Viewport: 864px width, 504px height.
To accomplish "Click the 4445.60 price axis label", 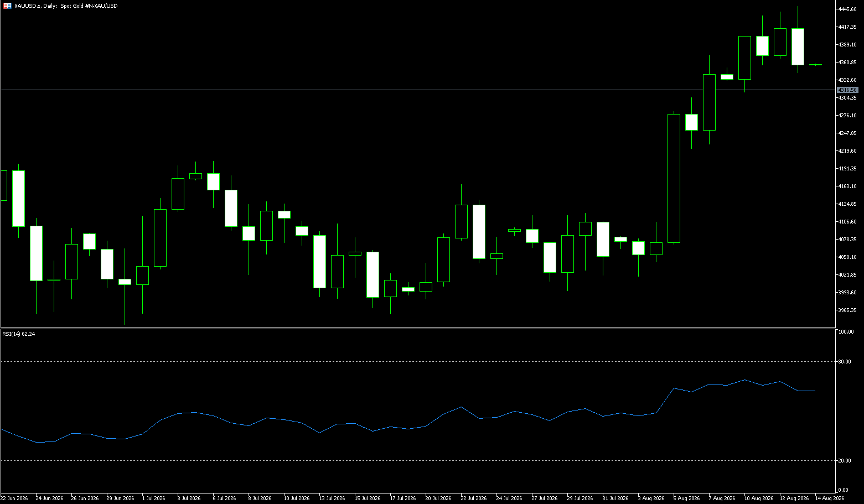I will 847,9.
